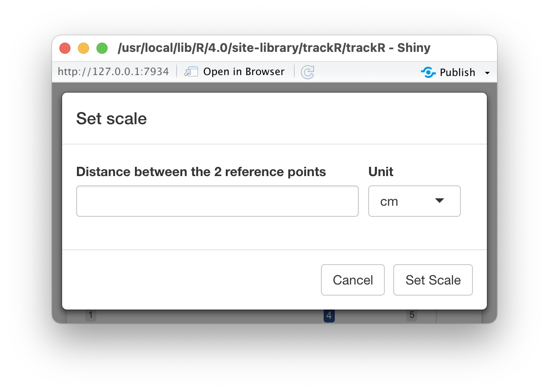
Task: Minimize the window using yellow button
Action: click(83, 48)
